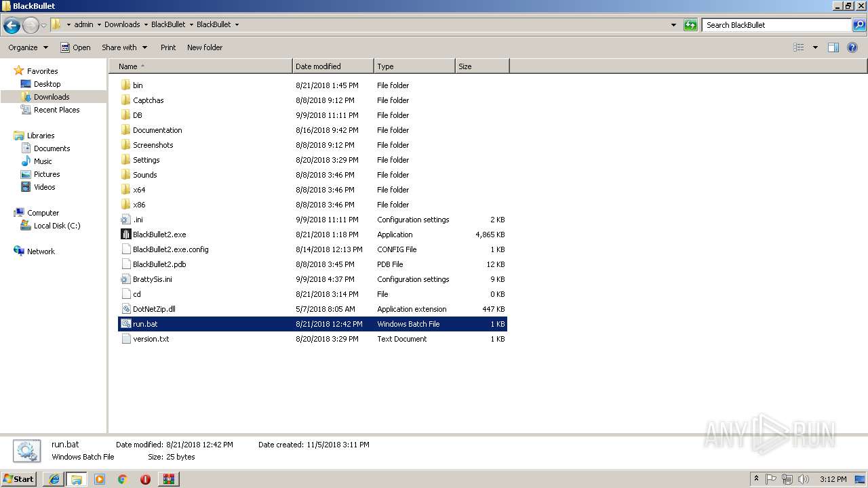Expand the admin breadcrumb dropdown arrow
868x488 pixels.
pos(99,25)
